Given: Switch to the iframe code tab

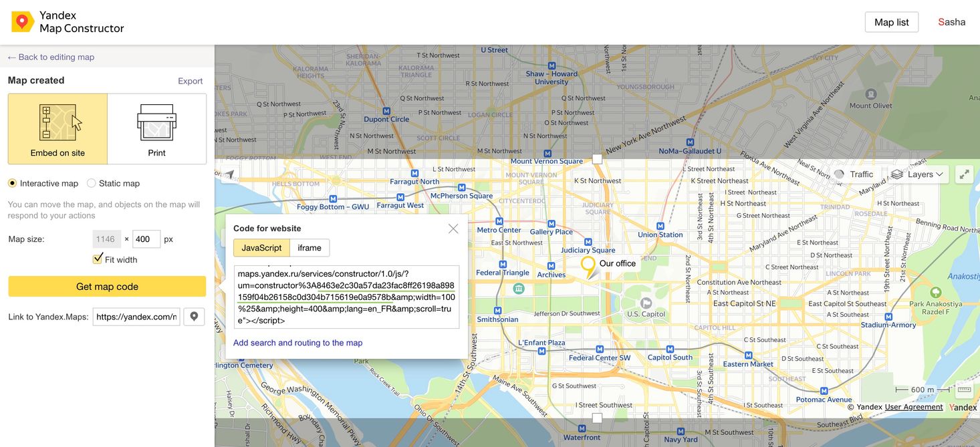Looking at the screenshot, I should 310,248.
